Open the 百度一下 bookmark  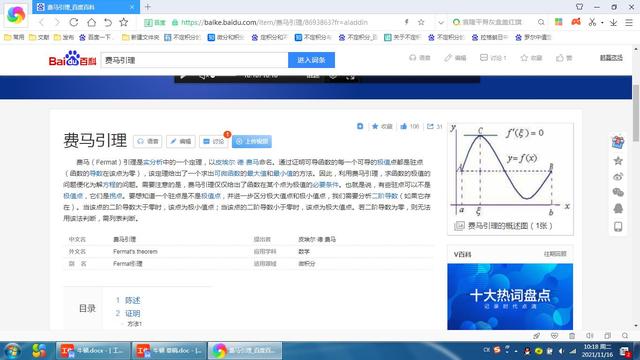point(96,37)
